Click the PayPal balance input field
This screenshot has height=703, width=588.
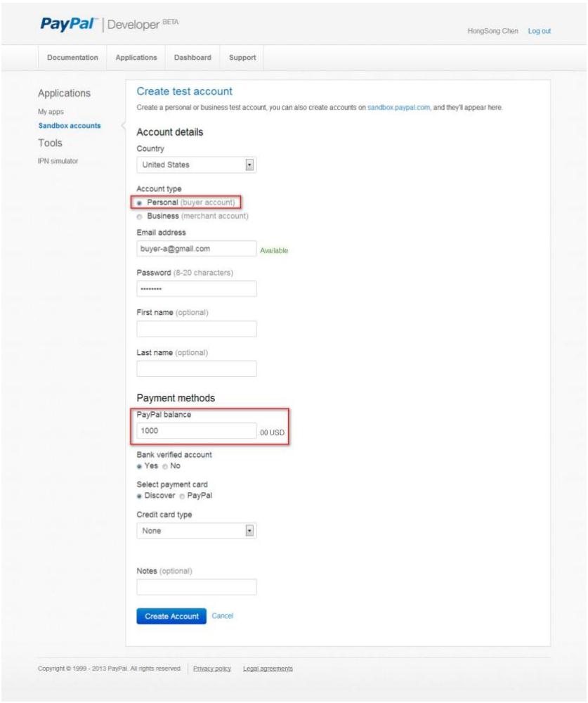pos(196,431)
